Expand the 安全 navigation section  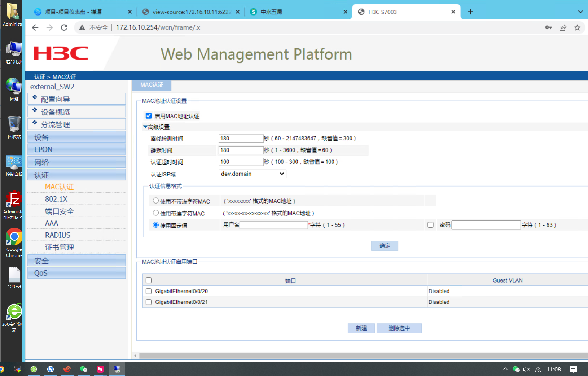[76, 261]
